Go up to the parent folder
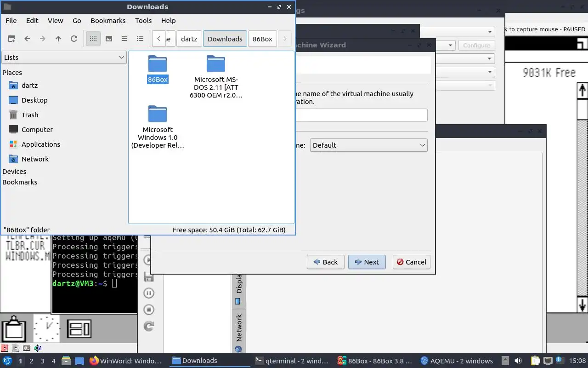This screenshot has width=588, height=368. pos(58,39)
